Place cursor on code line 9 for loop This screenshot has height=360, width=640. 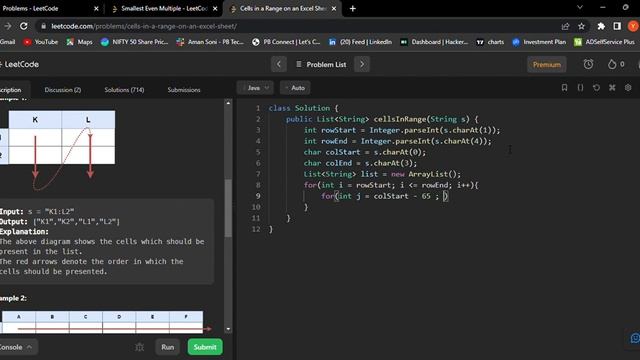(384, 196)
